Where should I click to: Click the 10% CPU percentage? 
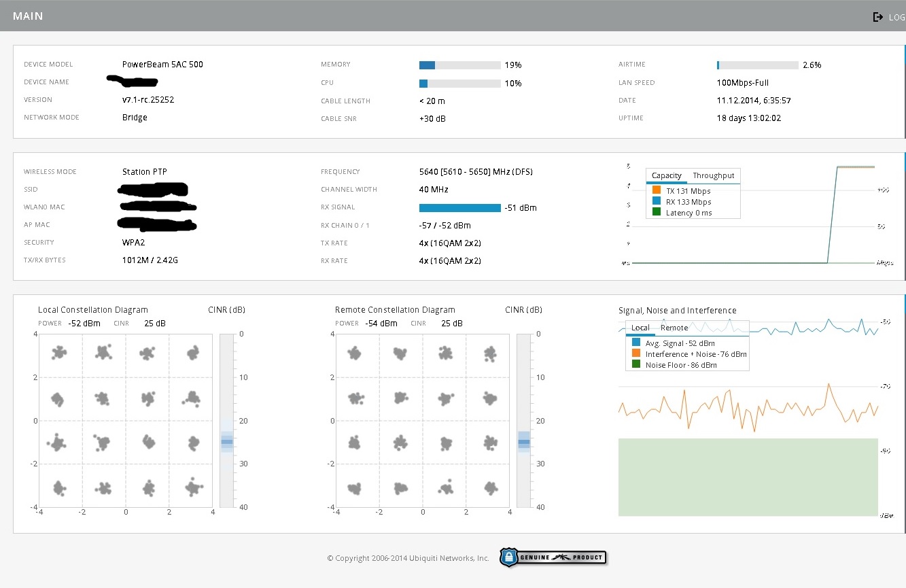coord(513,84)
